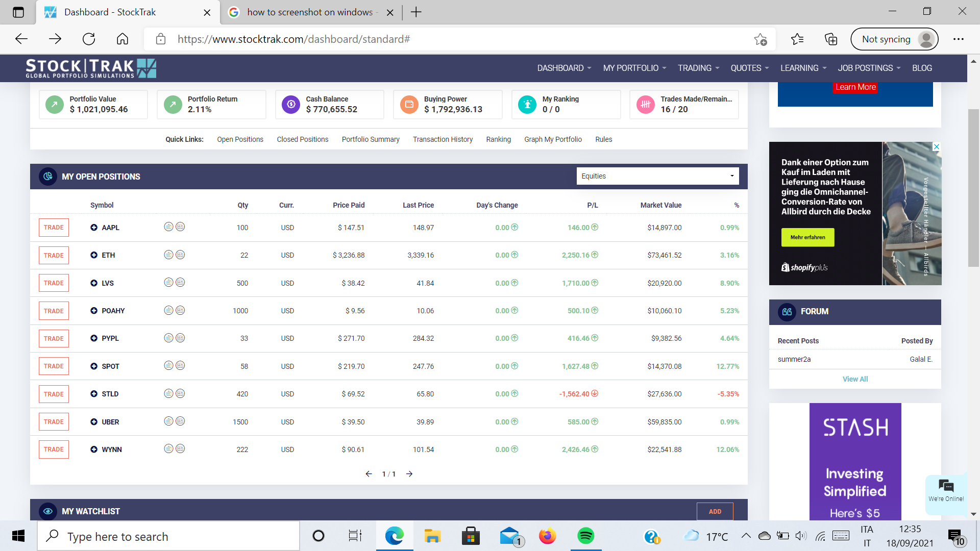
Task: Open the bar chart icon in the UBER row
Action: [168, 421]
